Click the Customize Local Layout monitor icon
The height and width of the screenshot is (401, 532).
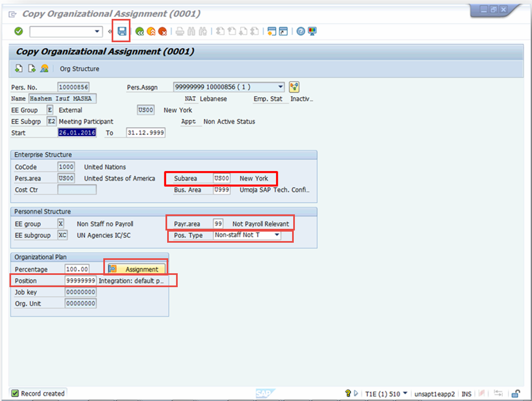(x=312, y=32)
